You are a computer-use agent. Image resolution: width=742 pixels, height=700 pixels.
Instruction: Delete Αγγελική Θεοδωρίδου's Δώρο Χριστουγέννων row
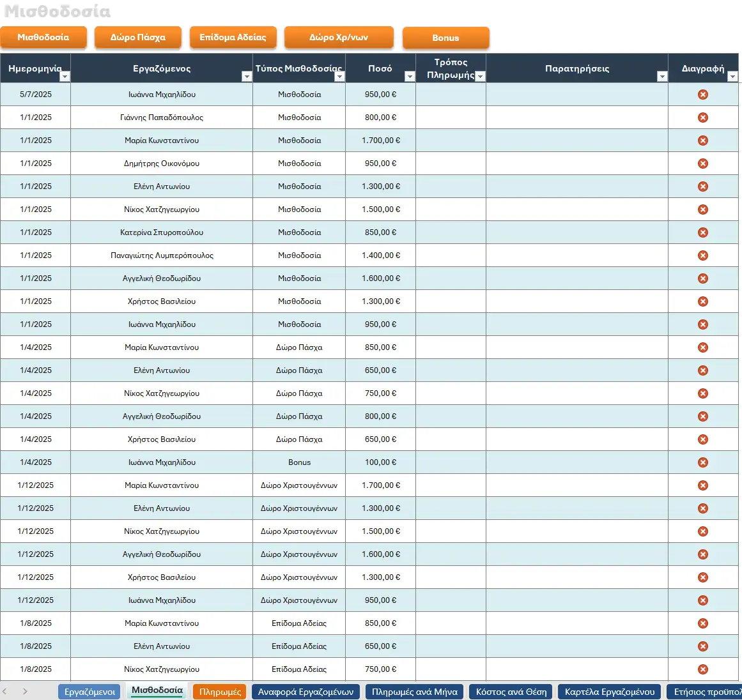[x=703, y=554]
